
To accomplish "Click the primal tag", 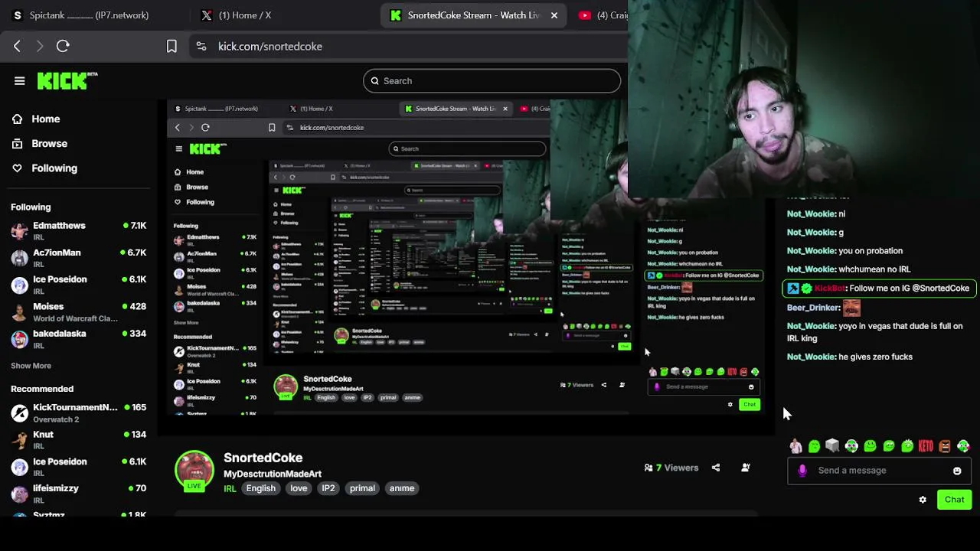I will point(362,488).
